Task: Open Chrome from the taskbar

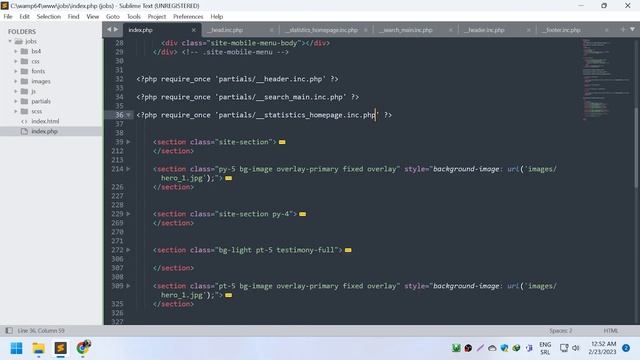Action: pyautogui.click(x=83, y=348)
